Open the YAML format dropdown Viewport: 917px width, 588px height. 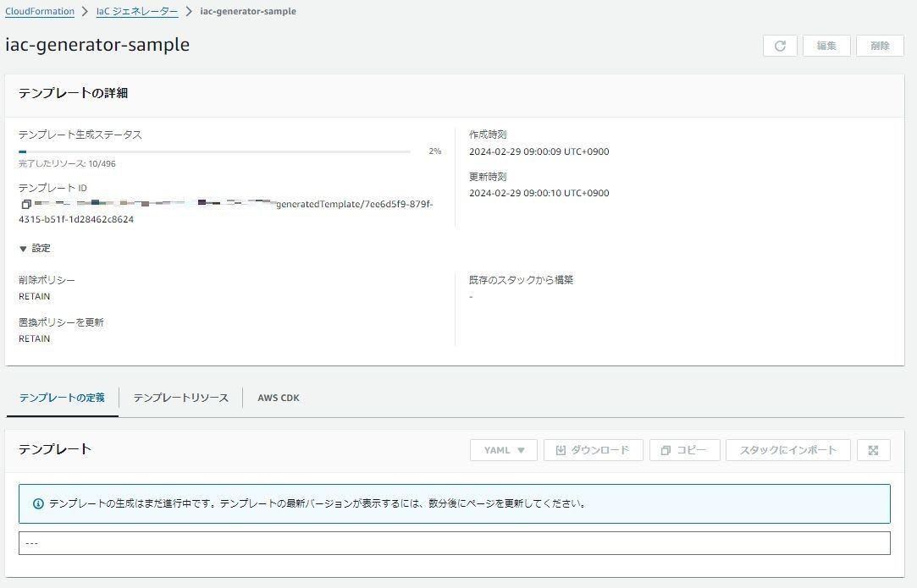503,449
